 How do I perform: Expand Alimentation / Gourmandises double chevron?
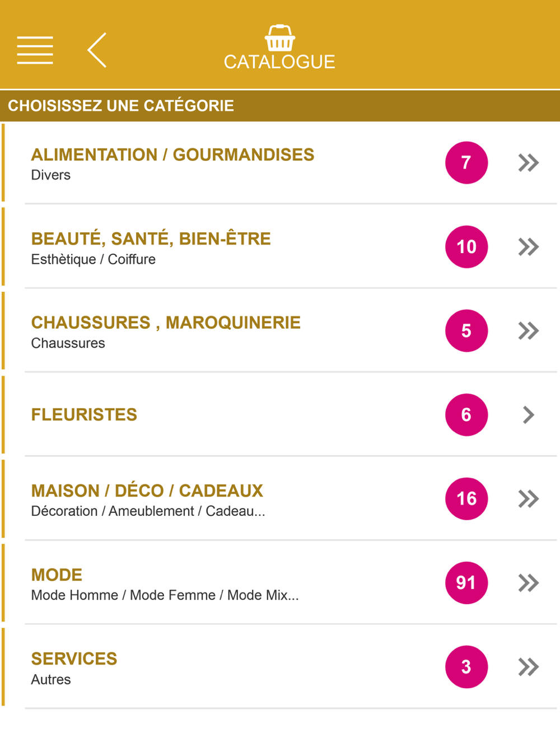(529, 162)
